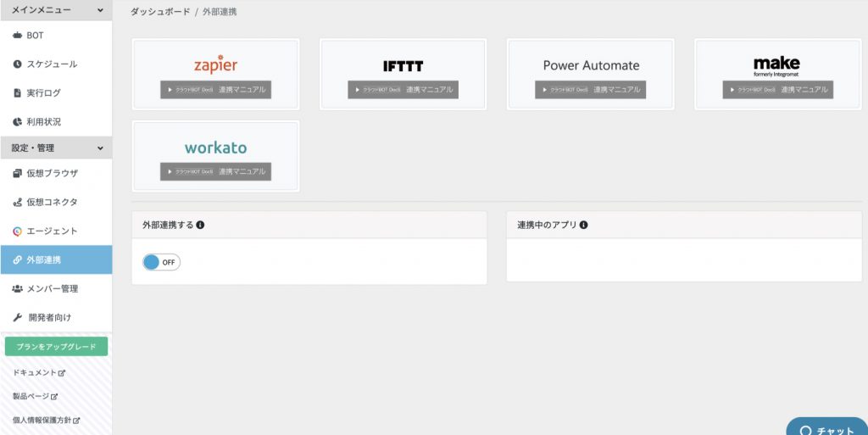This screenshot has width=868, height=435.
Task: Click the IFTTT logo
Action: (x=403, y=66)
